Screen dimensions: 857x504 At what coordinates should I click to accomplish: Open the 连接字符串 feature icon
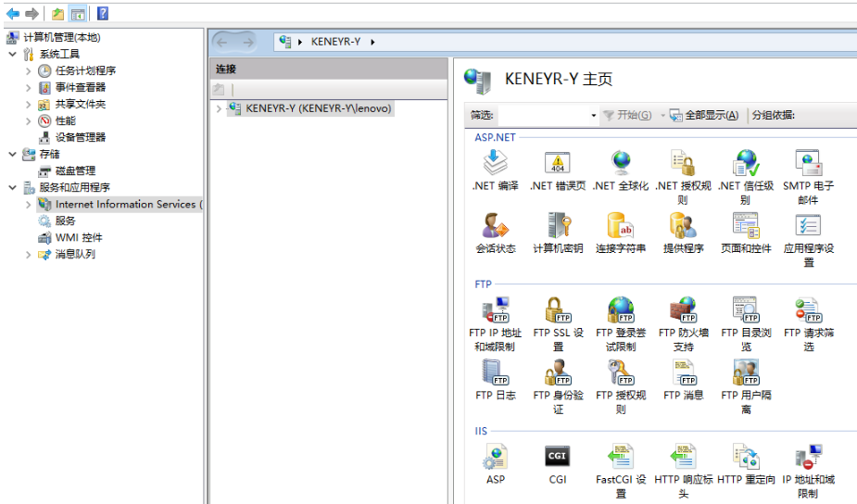[x=620, y=226]
